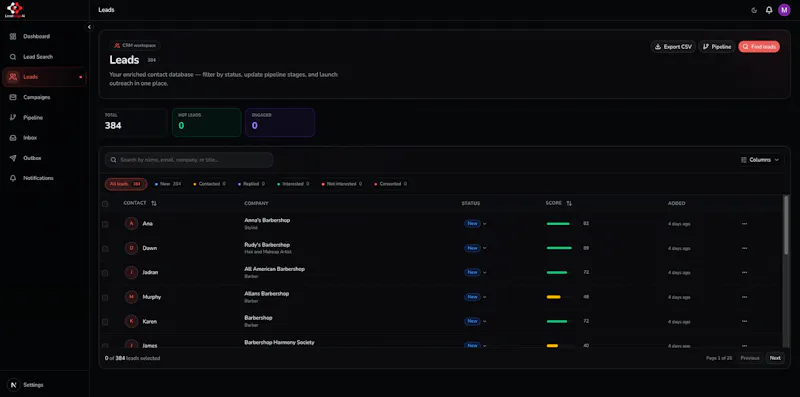Open the purple M user avatar

pyautogui.click(x=784, y=10)
